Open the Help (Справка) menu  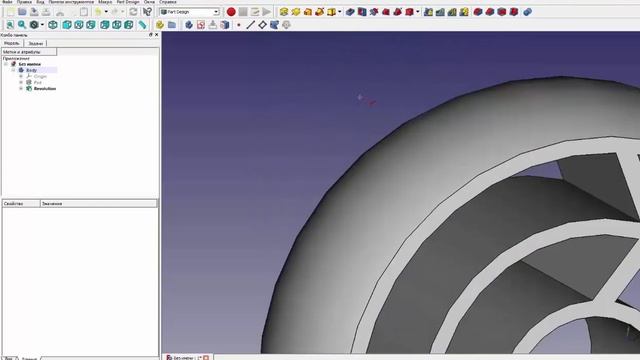tap(168, 2)
